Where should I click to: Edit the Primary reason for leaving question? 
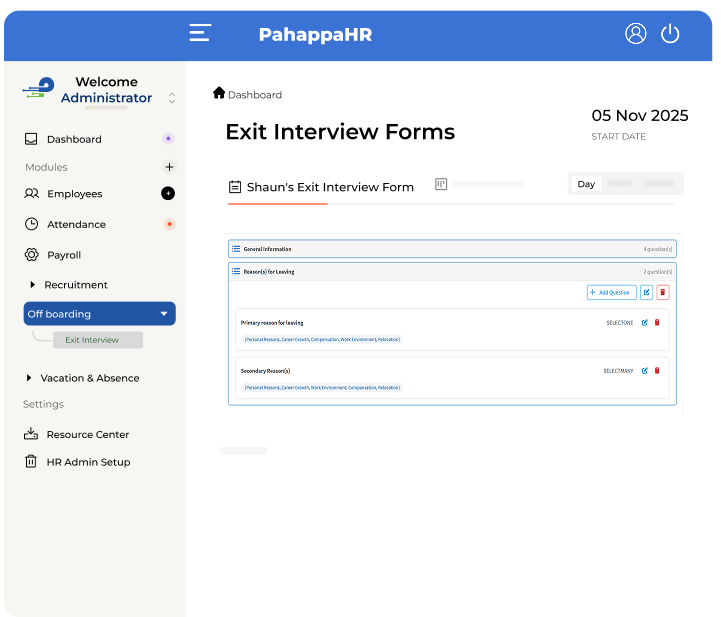click(x=645, y=322)
